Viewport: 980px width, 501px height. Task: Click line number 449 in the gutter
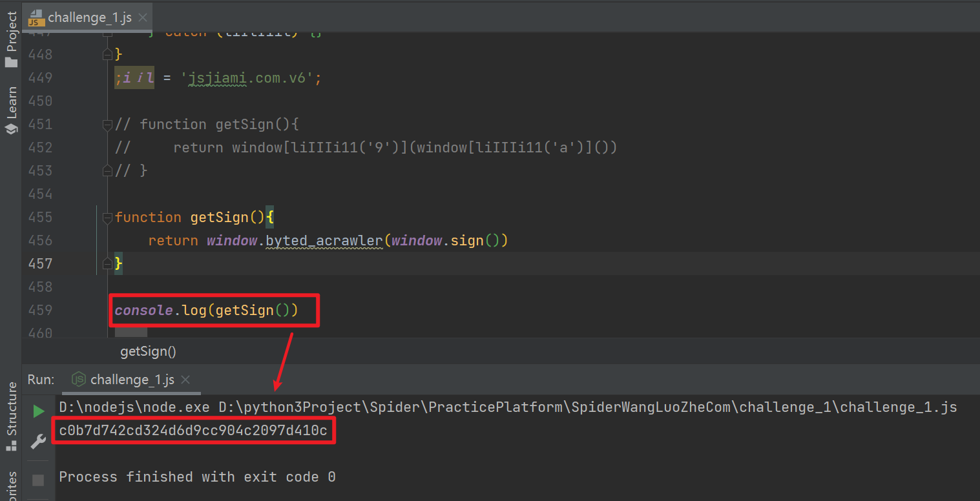pos(41,77)
